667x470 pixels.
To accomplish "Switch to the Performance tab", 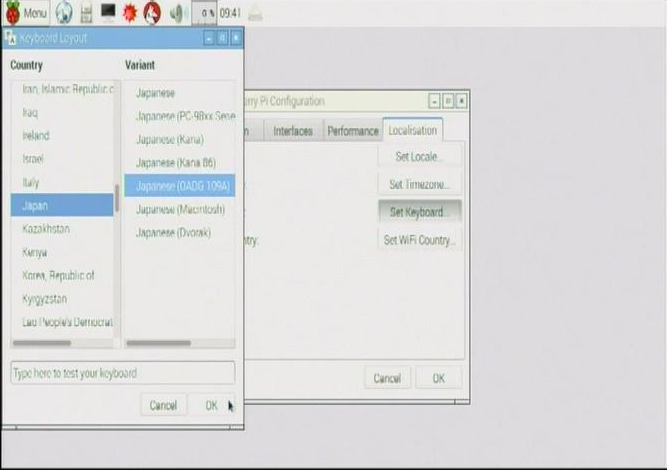I will (x=353, y=131).
